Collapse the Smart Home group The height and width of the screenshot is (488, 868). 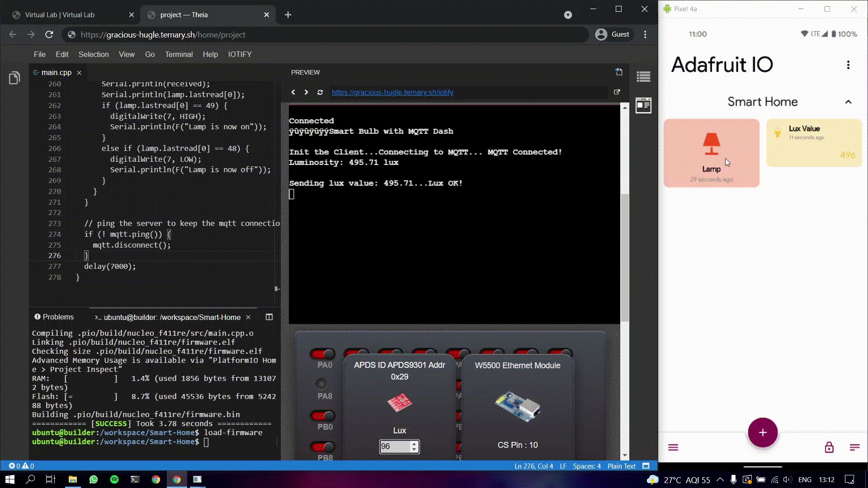848,102
